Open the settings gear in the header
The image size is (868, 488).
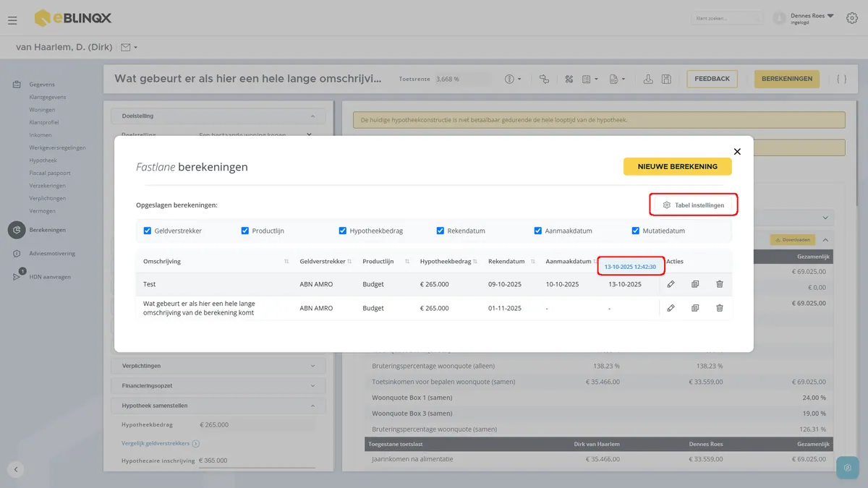coord(852,19)
